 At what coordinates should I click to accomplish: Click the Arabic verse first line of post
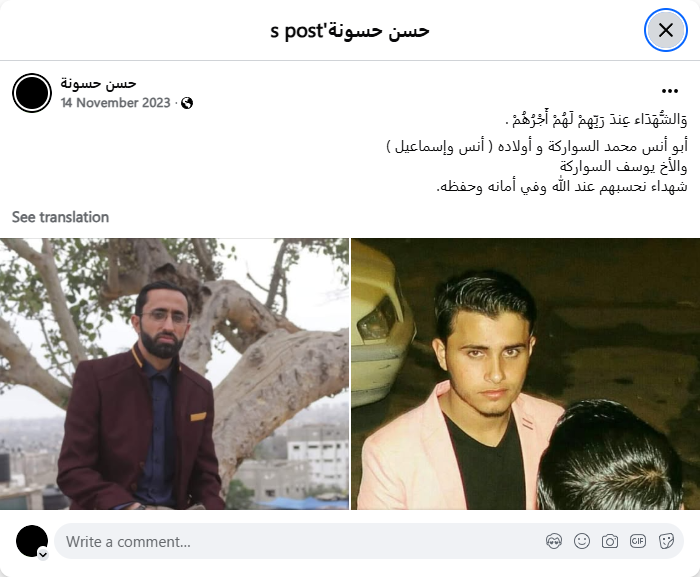coord(596,120)
